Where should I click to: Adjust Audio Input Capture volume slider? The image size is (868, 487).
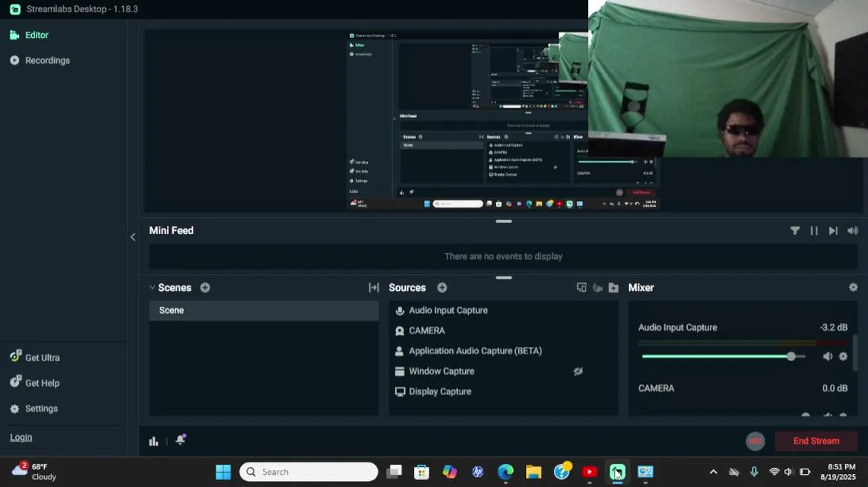click(x=723, y=356)
